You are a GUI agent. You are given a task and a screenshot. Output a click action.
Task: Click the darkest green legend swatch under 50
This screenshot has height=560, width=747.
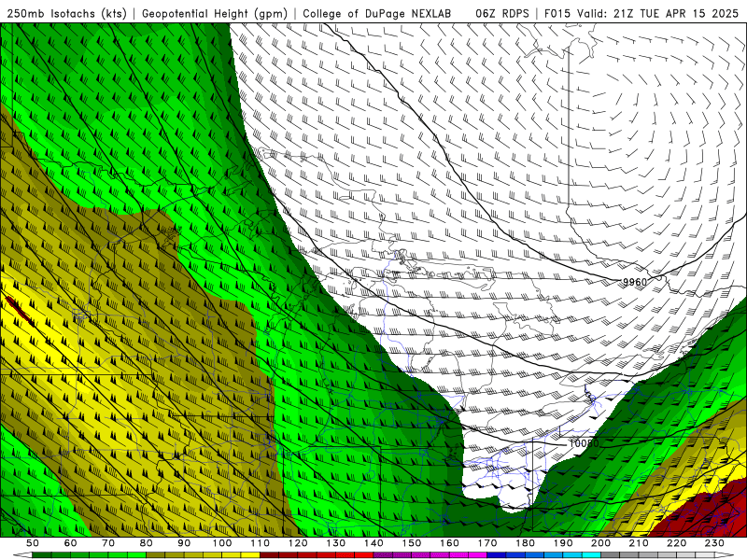click(42, 554)
